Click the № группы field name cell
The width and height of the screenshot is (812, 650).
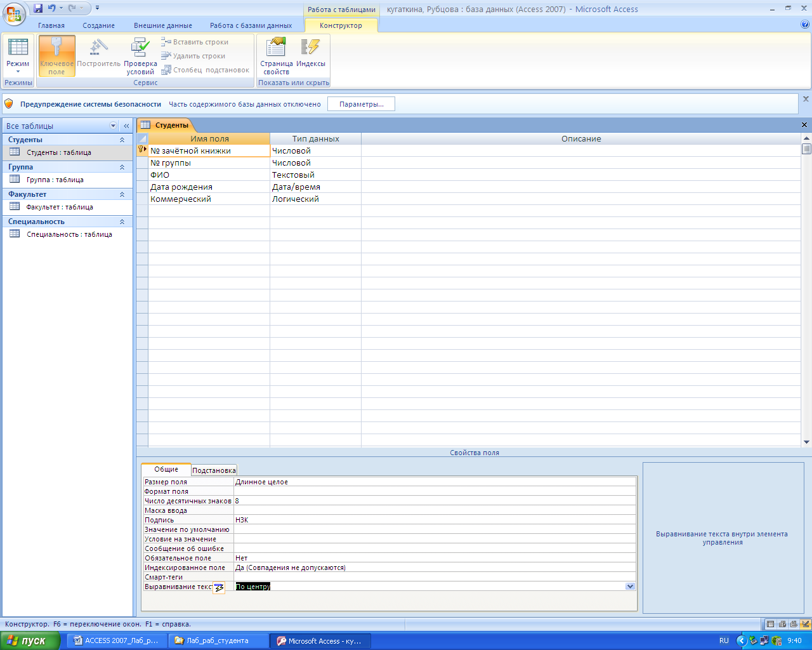coord(209,163)
